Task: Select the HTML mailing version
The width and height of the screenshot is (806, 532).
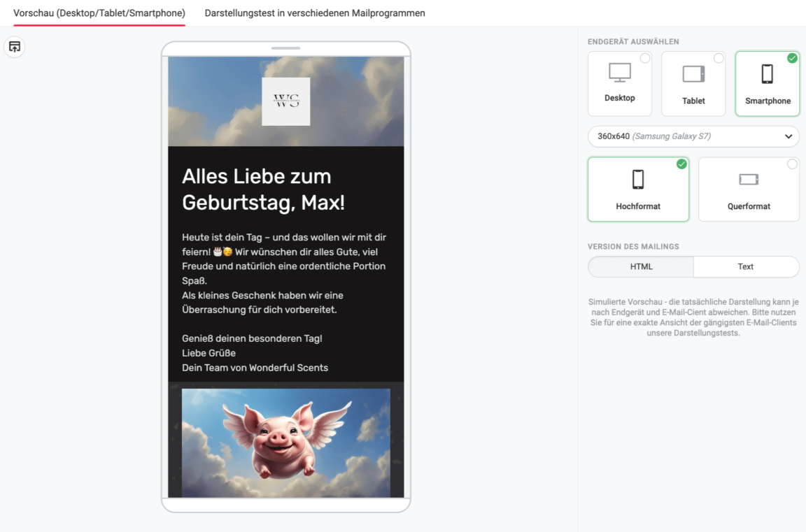Action: click(x=641, y=266)
